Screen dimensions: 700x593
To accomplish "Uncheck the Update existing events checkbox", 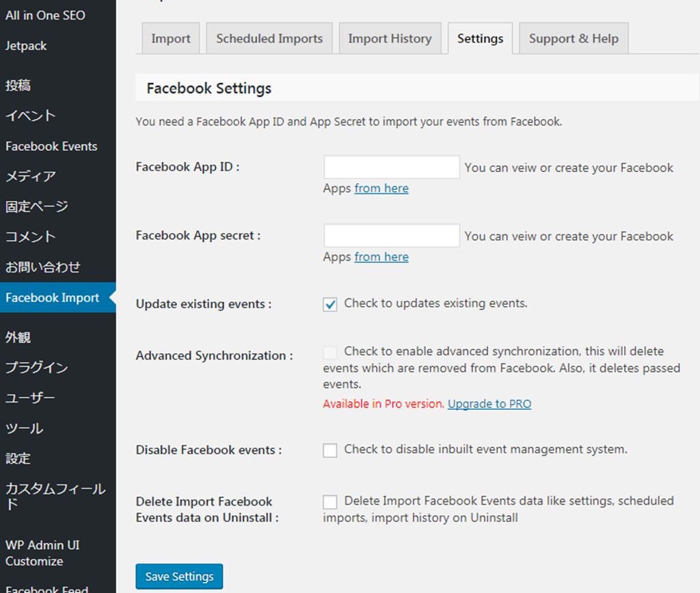I will pyautogui.click(x=330, y=305).
